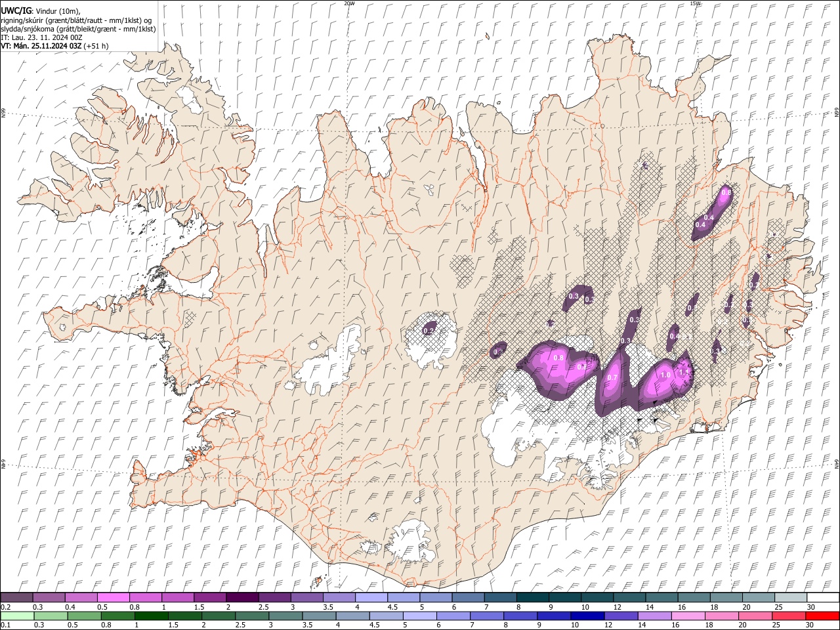Click the valid time 'VT: Mán. 25.11.2024 03Z'
840x630 pixels.
(x=41, y=46)
